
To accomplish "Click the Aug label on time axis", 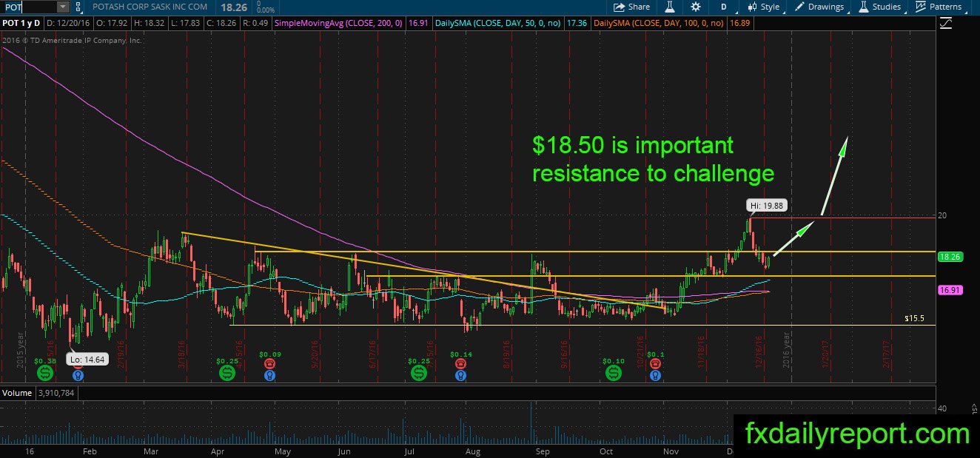I will [473, 451].
